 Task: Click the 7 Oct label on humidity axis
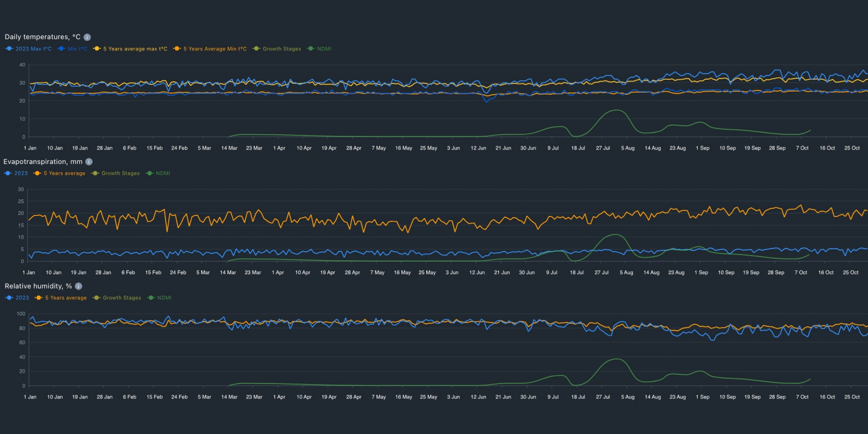click(802, 397)
